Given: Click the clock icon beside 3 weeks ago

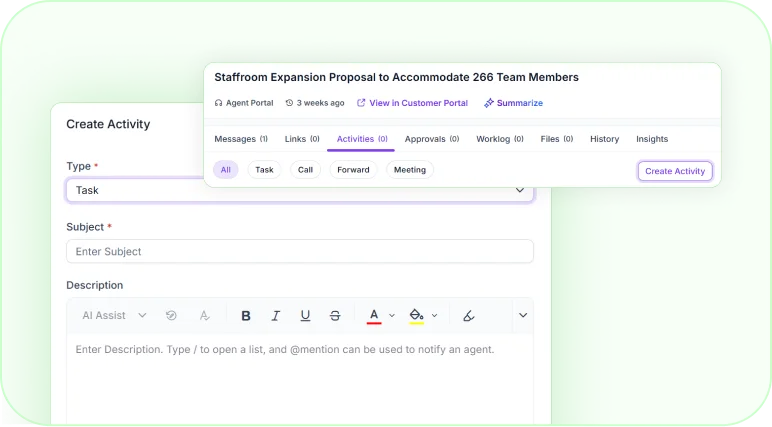Looking at the screenshot, I should (290, 103).
